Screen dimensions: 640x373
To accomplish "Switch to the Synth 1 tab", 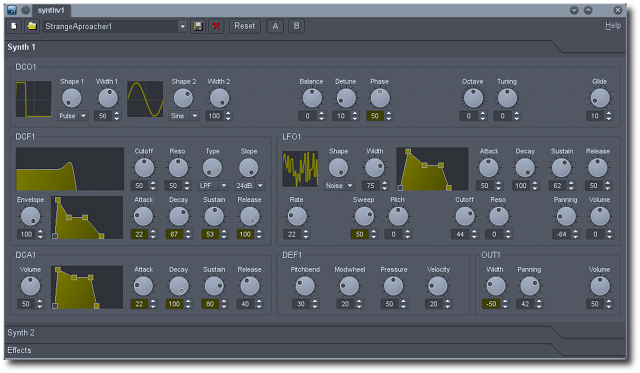I will (21, 47).
